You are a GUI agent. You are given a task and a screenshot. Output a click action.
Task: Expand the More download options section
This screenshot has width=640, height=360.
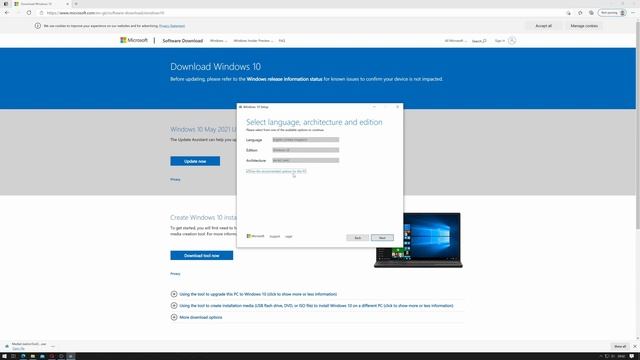pos(196,317)
